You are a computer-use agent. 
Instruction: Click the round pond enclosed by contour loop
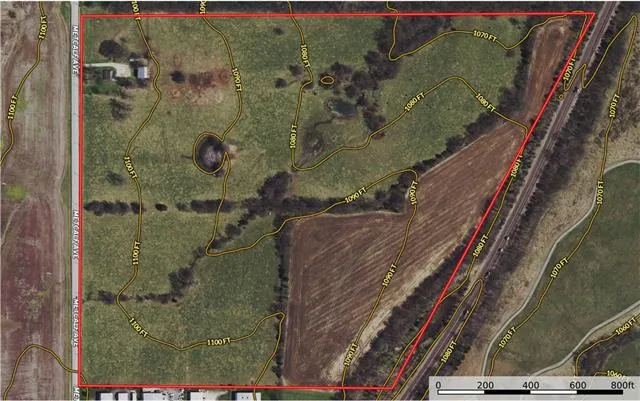click(x=210, y=152)
